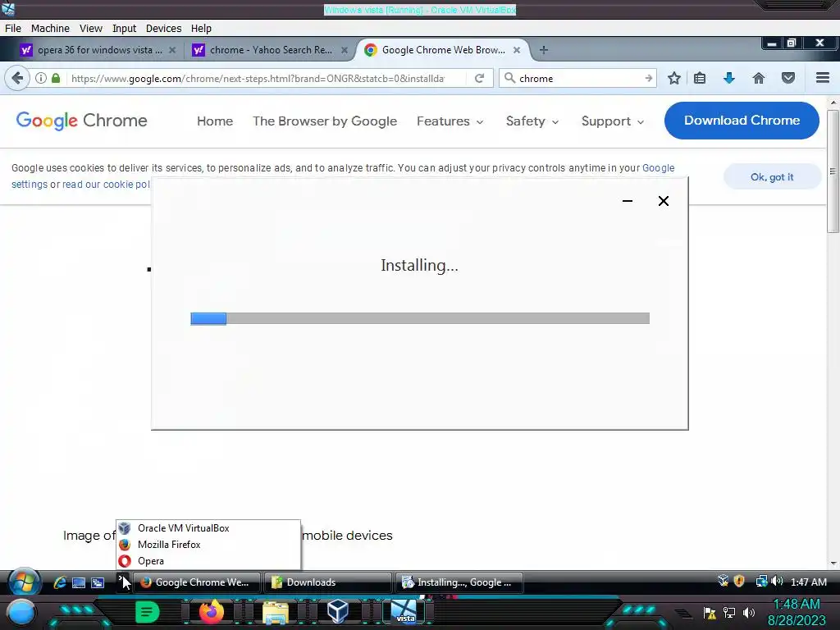Open Home link in Chrome site nav
Screen dimensions: 840x630
click(215, 121)
